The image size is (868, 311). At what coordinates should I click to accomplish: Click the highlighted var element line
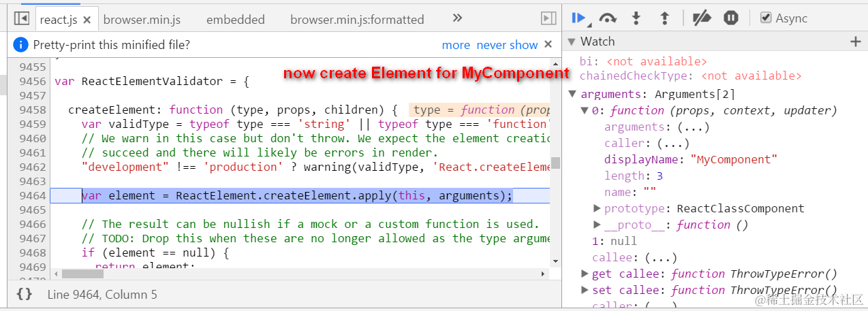296,195
